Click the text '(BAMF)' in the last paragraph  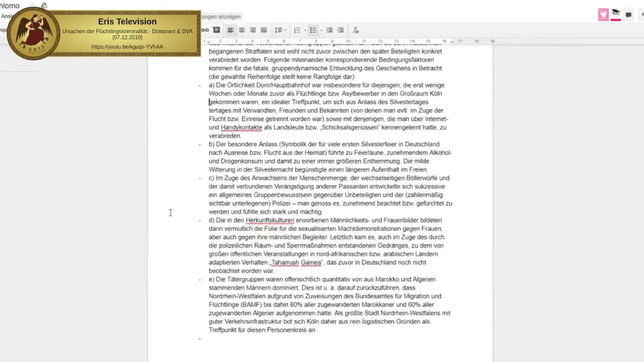point(251,305)
